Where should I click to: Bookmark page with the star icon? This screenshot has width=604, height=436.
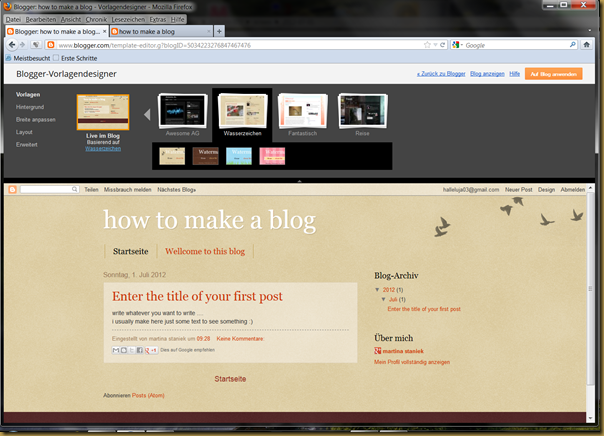click(427, 45)
